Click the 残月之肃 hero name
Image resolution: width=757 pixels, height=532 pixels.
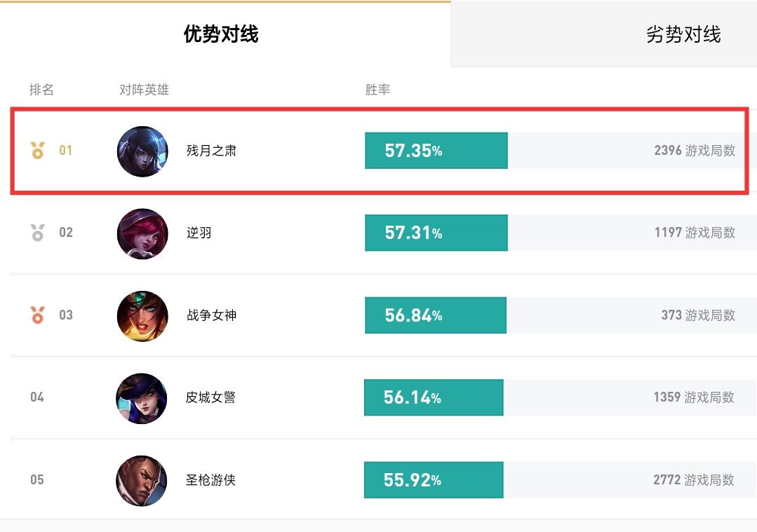(211, 151)
